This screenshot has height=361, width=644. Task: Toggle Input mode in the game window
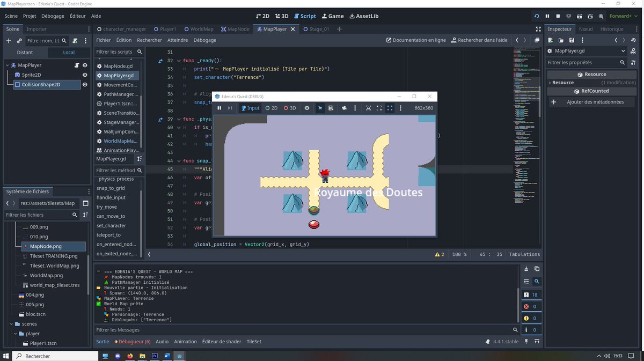[x=250, y=108]
